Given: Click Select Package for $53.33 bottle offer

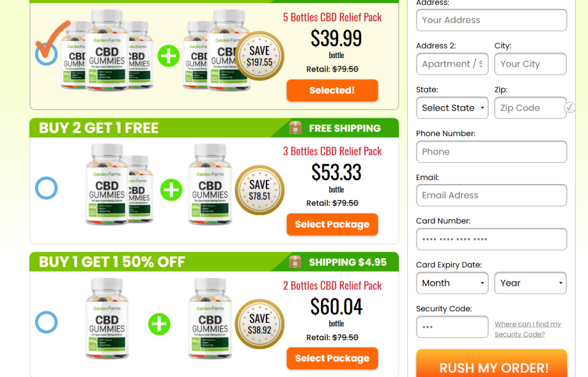Looking at the screenshot, I should pos(332,224).
